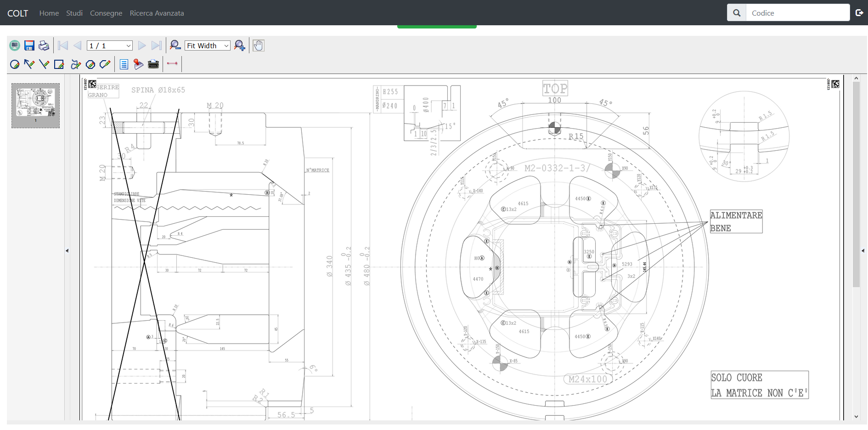Focus the Codice search field
Image resolution: width=868 pixels, height=430 pixels.
798,13
